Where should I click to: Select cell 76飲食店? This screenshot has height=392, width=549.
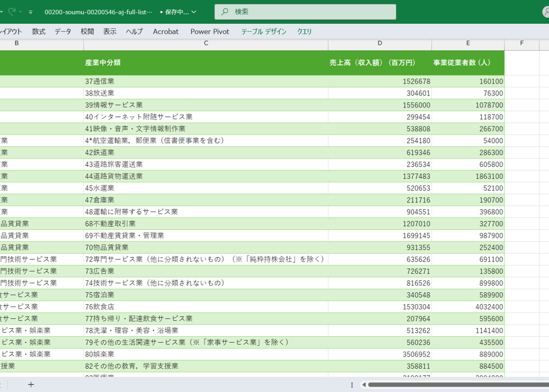(206, 307)
